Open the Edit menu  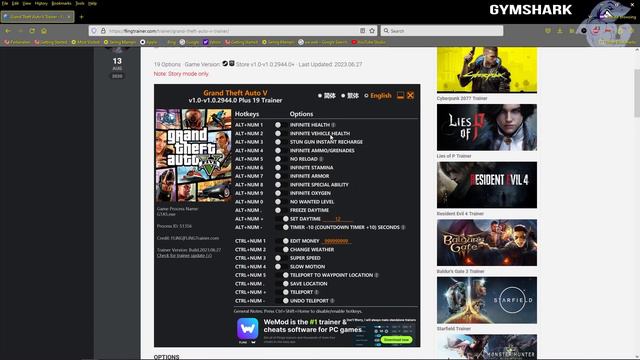15,3
